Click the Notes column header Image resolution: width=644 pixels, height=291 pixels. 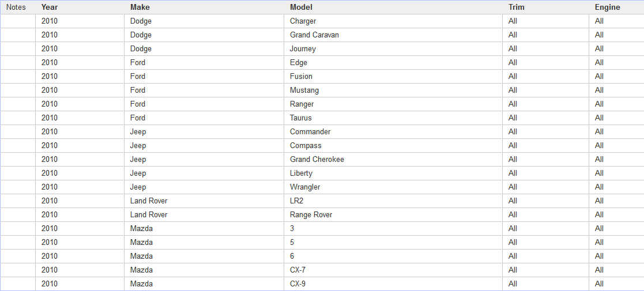coord(18,7)
